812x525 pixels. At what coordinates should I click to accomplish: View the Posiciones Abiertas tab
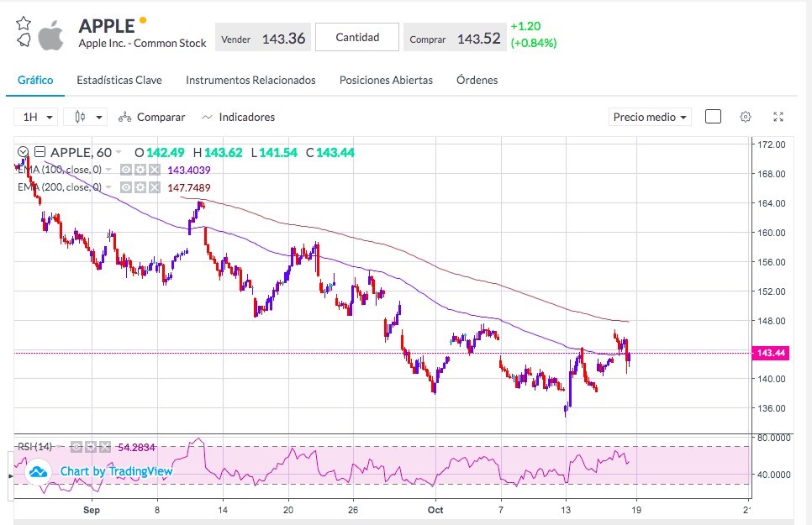point(386,81)
